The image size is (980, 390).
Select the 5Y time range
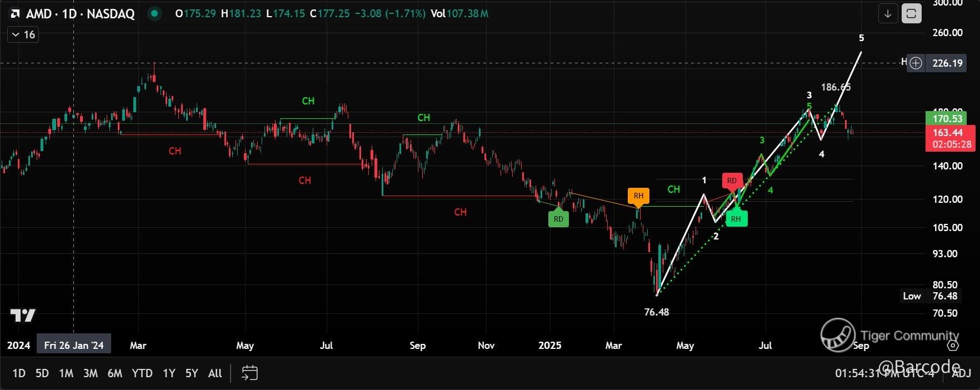pyautogui.click(x=192, y=373)
